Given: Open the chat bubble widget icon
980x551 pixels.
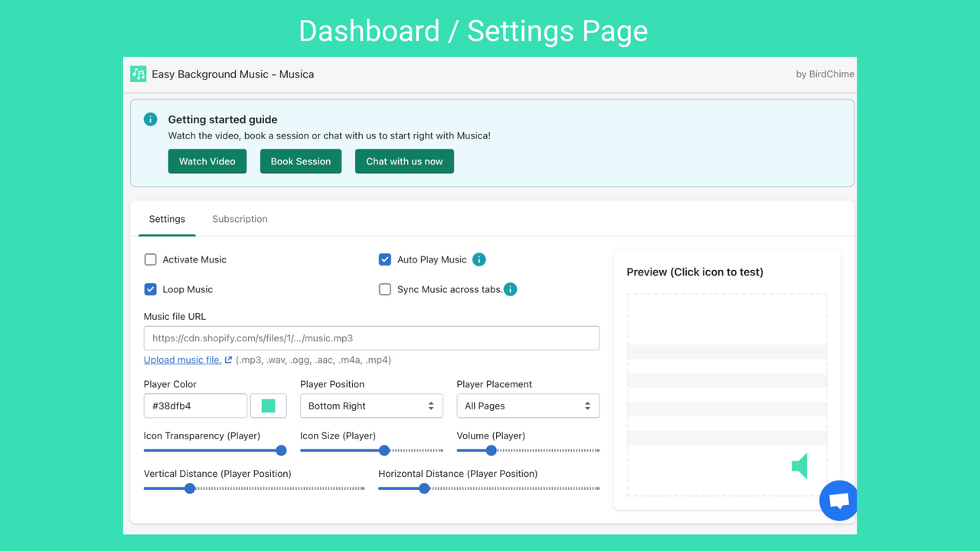Looking at the screenshot, I should coord(838,500).
